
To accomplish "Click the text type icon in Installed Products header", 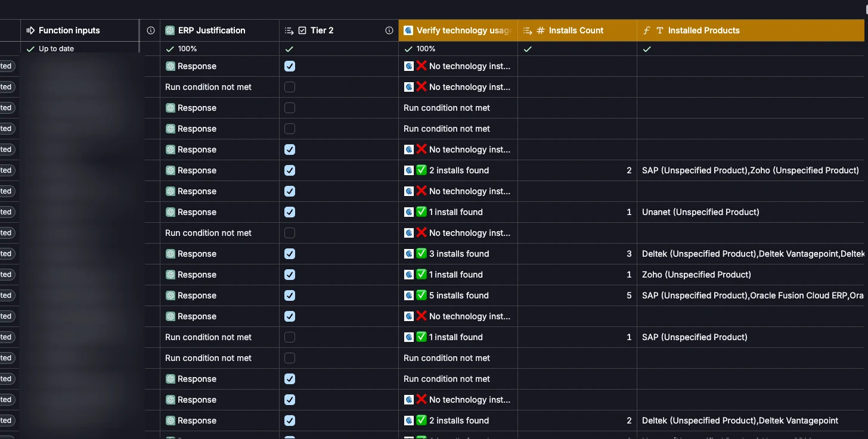I will pos(660,30).
